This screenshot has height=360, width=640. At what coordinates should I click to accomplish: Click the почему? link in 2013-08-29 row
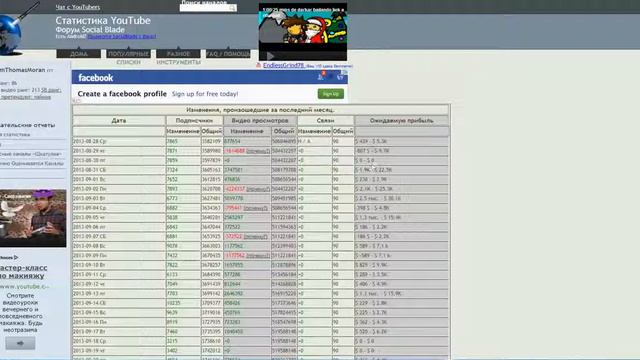pos(258,151)
